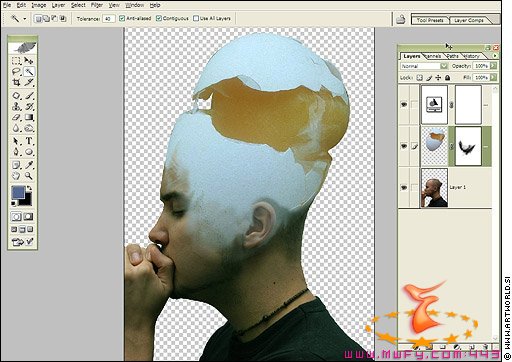Screen dimensions: 512x362
Task: Select the Pen tool
Action: click(x=16, y=152)
